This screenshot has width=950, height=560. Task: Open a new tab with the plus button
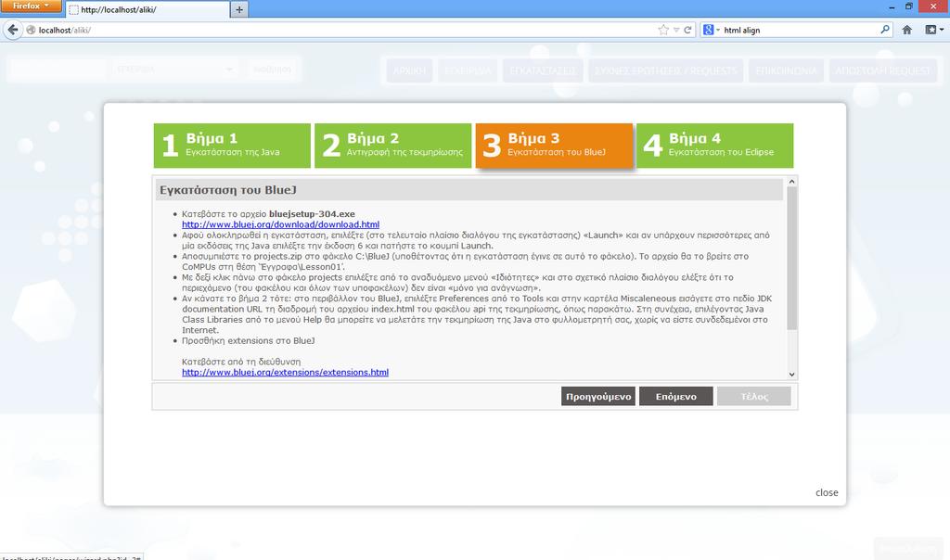tap(239, 9)
